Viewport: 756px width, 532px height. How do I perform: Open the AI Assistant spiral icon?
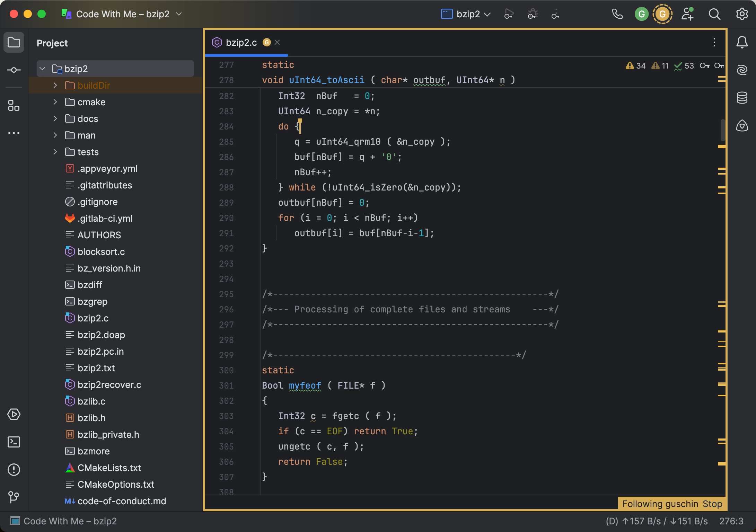pos(742,70)
